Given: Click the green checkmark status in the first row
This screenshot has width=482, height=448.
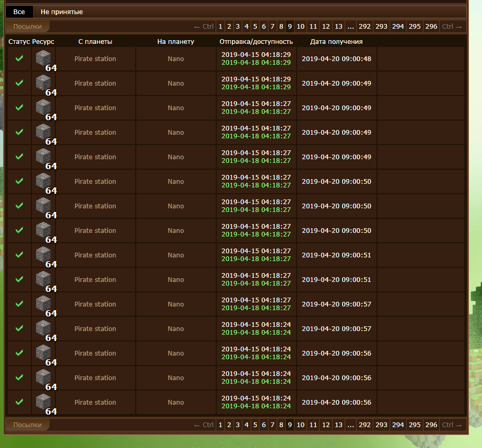Looking at the screenshot, I should click(19, 59).
